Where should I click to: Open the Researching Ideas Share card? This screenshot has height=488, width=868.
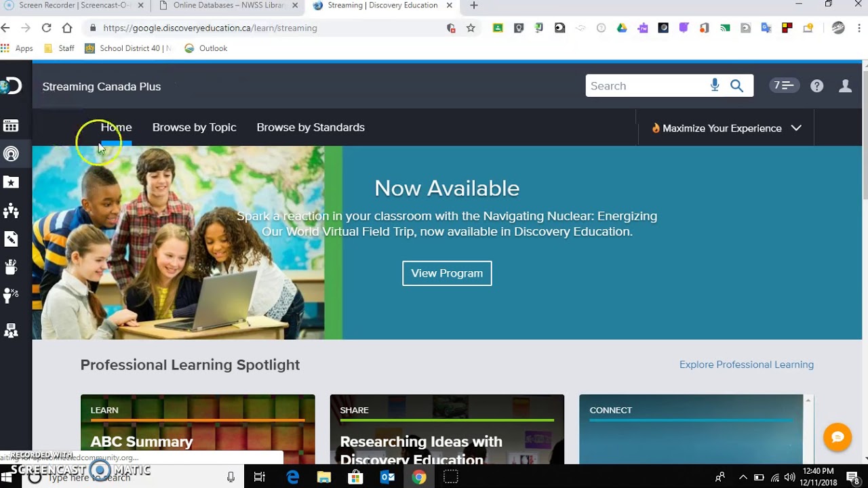(447, 429)
